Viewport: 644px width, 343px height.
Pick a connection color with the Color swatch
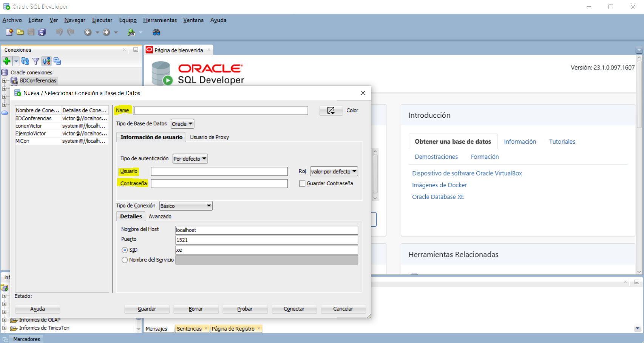[331, 111]
